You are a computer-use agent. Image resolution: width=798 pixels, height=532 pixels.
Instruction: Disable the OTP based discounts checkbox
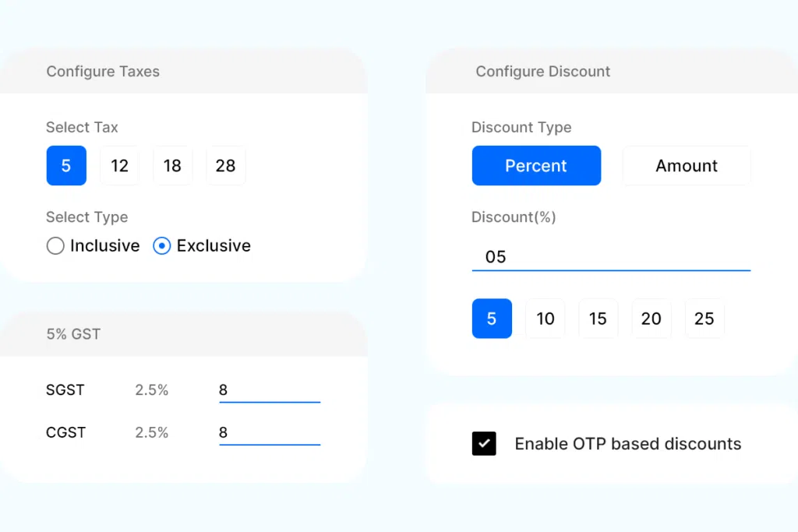(484, 444)
